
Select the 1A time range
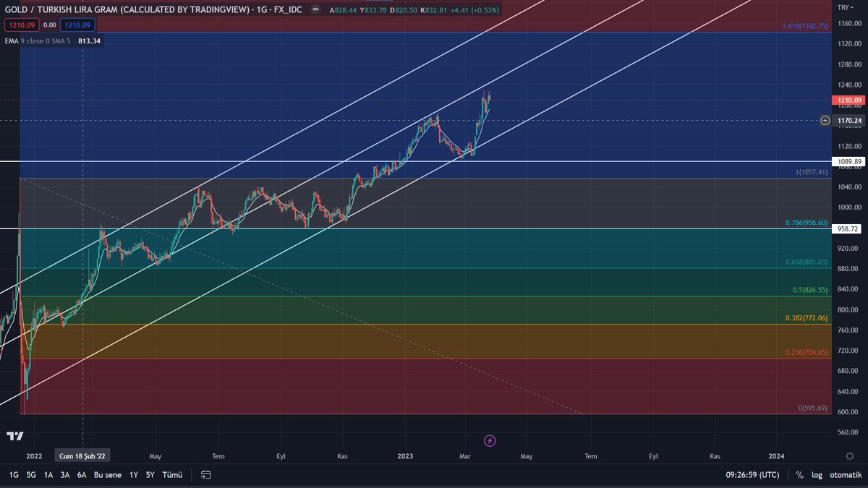point(48,475)
